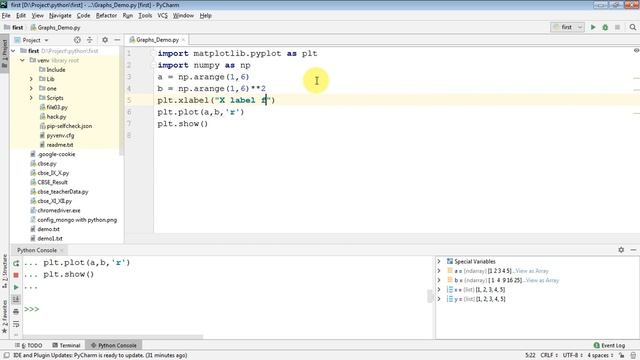Expand the 'one' folder

(31, 89)
